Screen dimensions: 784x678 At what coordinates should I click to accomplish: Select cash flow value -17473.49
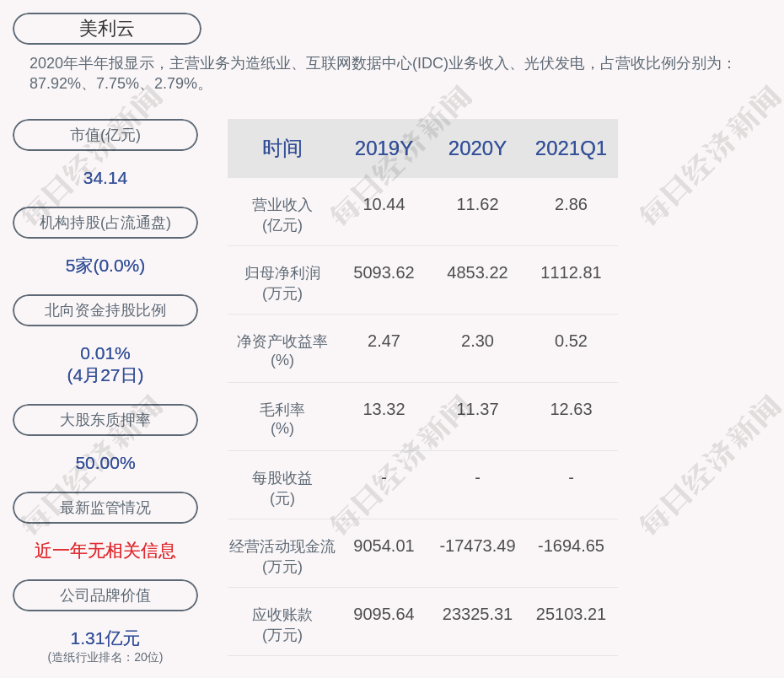(477, 546)
